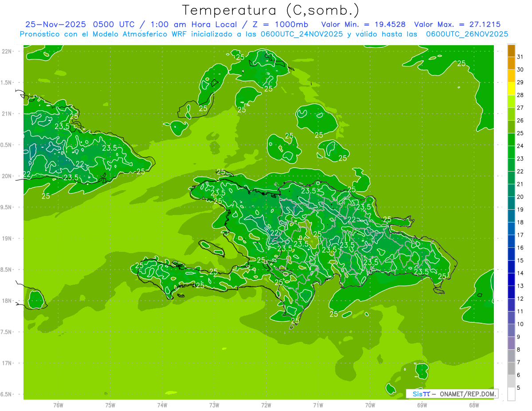Image resolution: width=532 pixels, height=411 pixels.
Task: Click the SisTT - ONAMET/REP.DOM. credit box
Action: [452, 394]
